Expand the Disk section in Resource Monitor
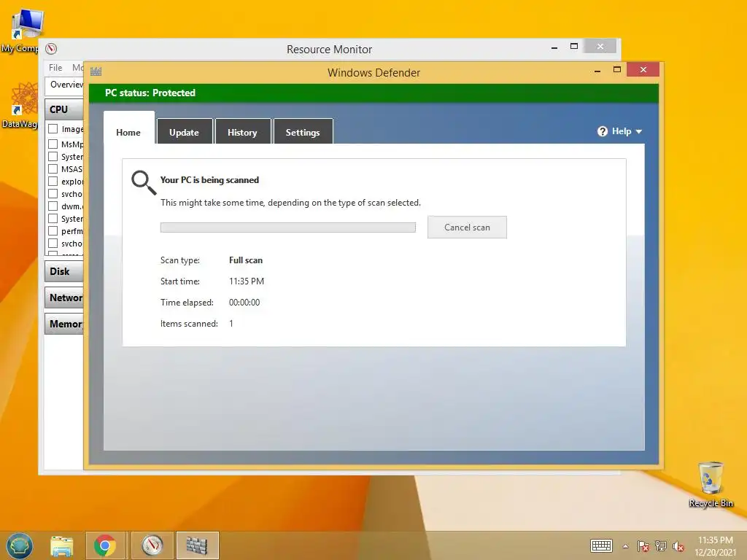The width and height of the screenshot is (747, 560). (64, 271)
